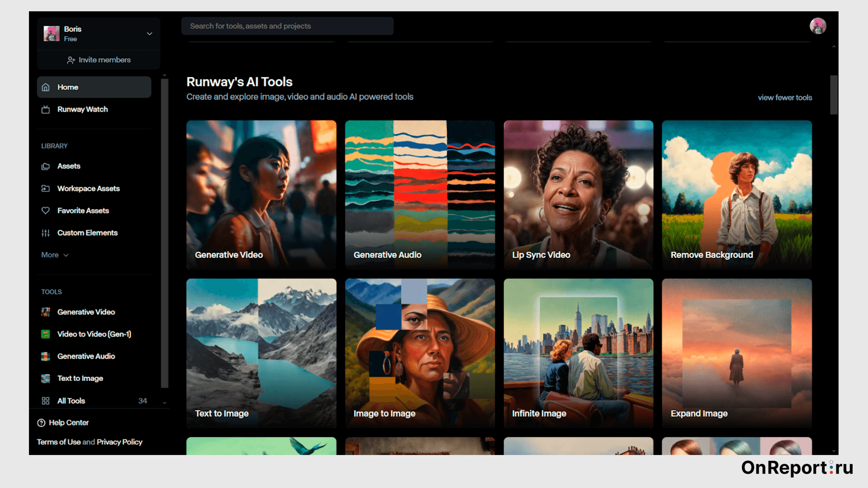The height and width of the screenshot is (488, 868).
Task: Click the sidebar scroll down arrow
Action: tap(165, 403)
